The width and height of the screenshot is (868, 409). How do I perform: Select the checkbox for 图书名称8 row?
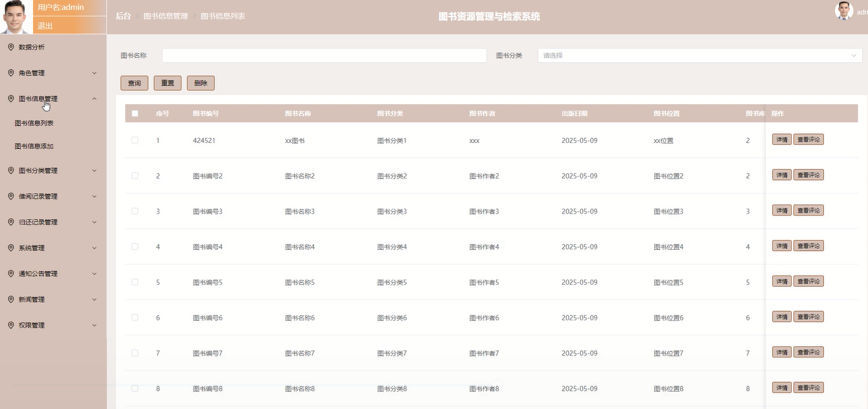tap(135, 389)
